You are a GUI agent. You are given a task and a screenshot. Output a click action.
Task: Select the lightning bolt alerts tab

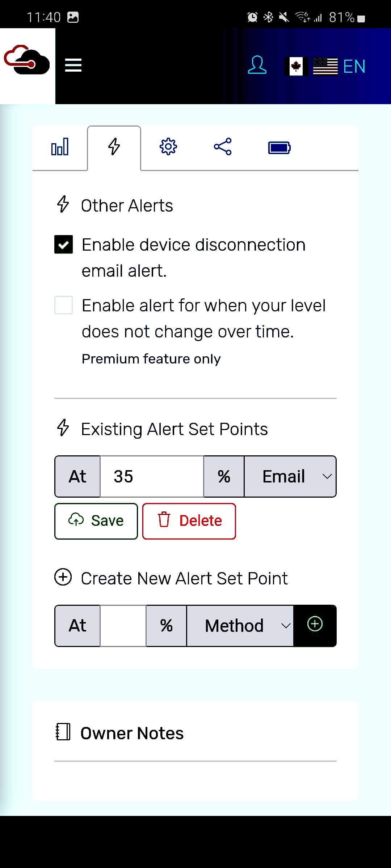[x=114, y=147]
